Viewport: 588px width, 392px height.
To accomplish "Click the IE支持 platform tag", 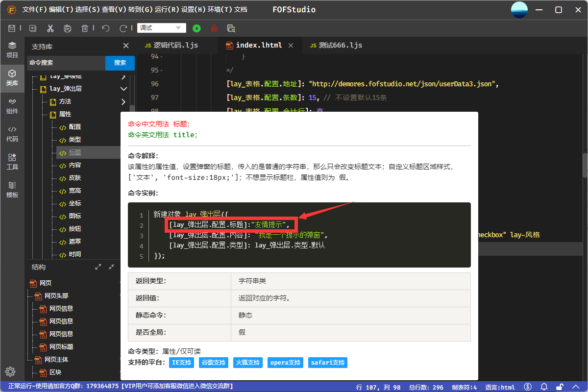I will click(182, 363).
